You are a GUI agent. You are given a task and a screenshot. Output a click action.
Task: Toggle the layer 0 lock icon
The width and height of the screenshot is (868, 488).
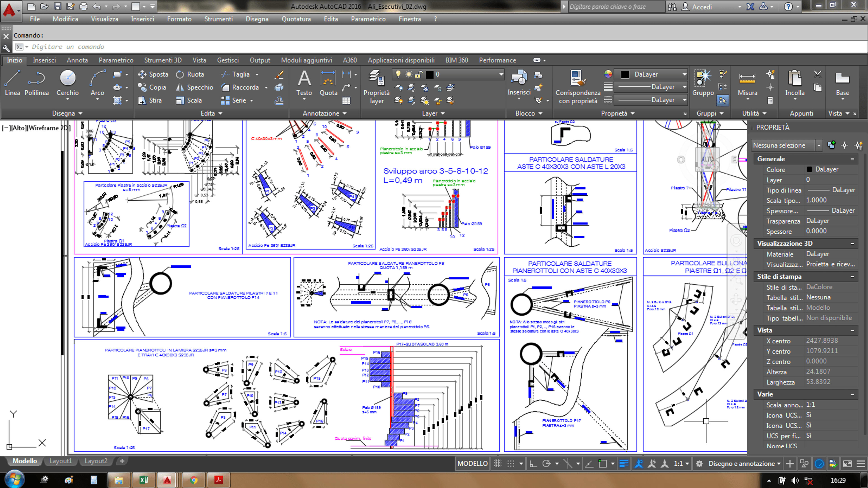pos(419,74)
